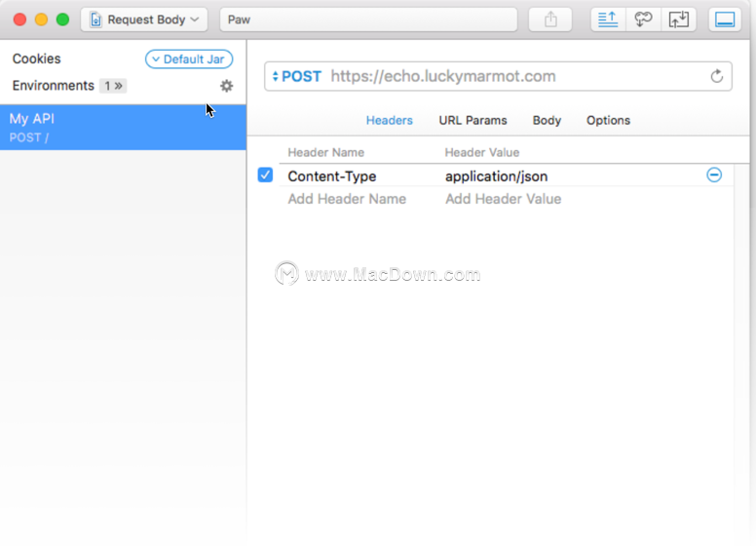Click the Cookies label
Screen dimensions: 756x546
point(37,58)
